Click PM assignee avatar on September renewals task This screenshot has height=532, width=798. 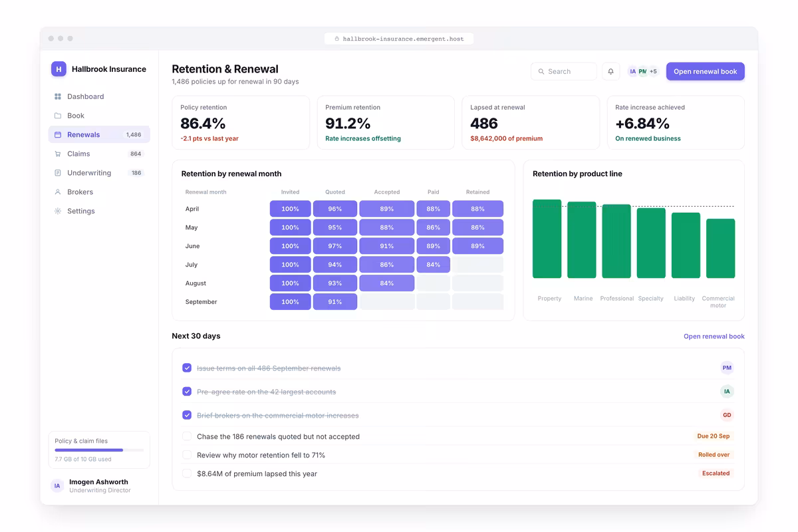(x=727, y=368)
